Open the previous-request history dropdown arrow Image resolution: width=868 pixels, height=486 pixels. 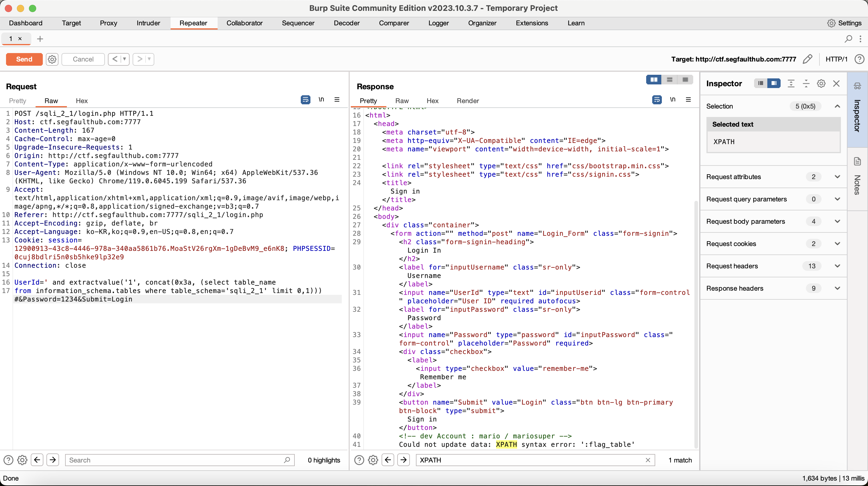[x=125, y=59]
